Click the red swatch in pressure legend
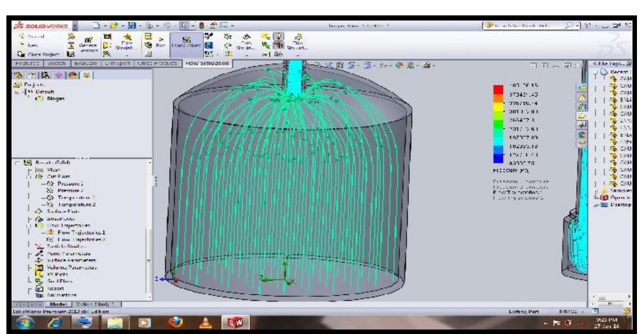 point(498,89)
